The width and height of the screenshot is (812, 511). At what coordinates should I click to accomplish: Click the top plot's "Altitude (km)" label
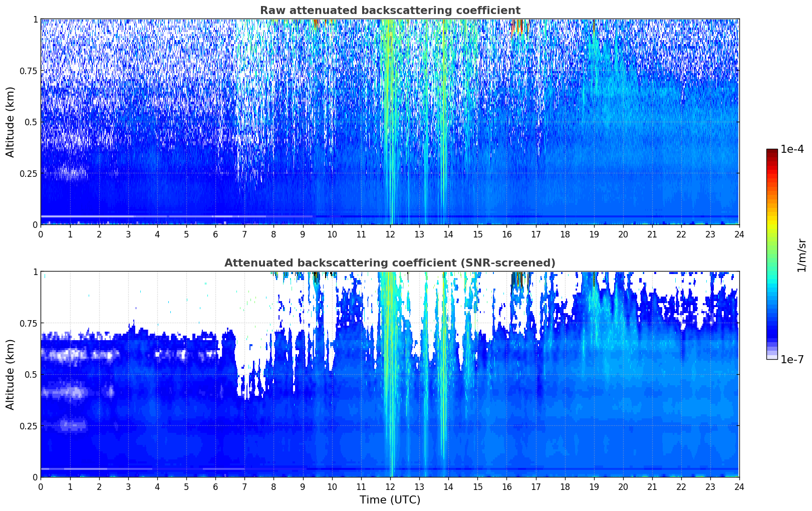(11, 122)
